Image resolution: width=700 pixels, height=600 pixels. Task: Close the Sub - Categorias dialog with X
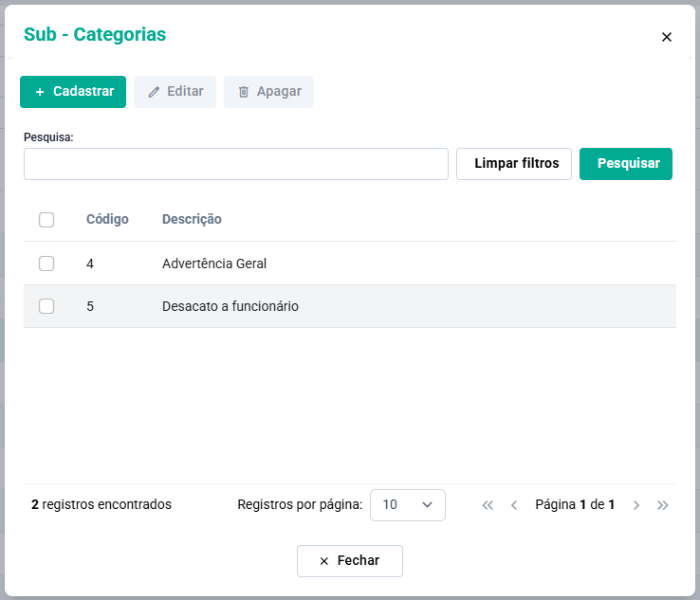(666, 37)
